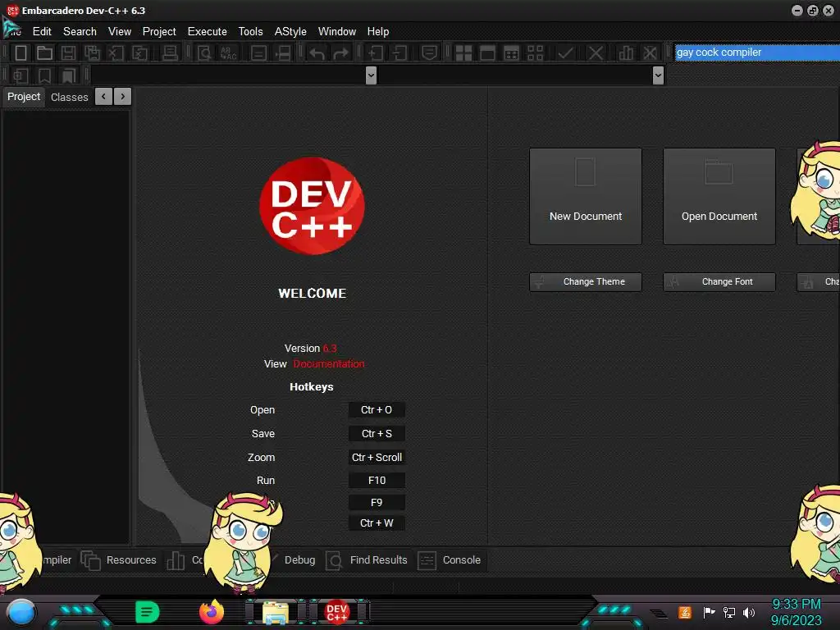Switch to the Console bottom tab
Image resolution: width=840 pixels, height=630 pixels.
coord(450,559)
